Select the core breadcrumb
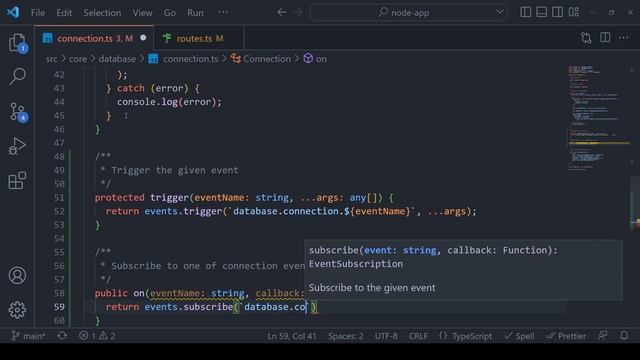 (x=78, y=59)
